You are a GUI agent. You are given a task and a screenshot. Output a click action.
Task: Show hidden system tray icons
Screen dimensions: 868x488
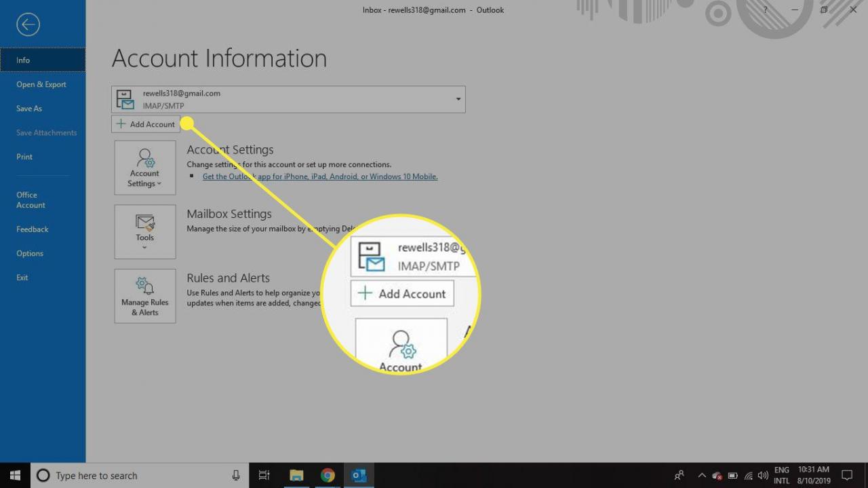[x=702, y=475]
